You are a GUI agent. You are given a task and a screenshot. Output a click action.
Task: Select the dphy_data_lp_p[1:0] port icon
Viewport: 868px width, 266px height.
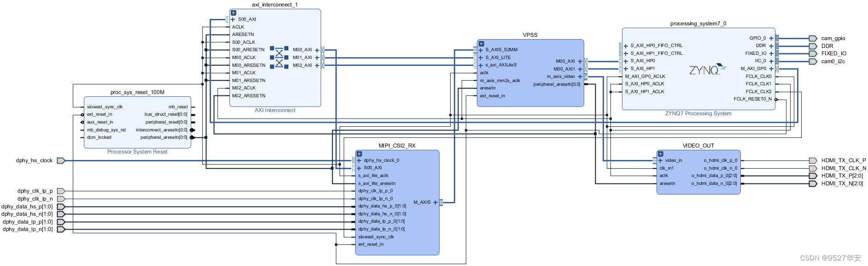click(61, 222)
